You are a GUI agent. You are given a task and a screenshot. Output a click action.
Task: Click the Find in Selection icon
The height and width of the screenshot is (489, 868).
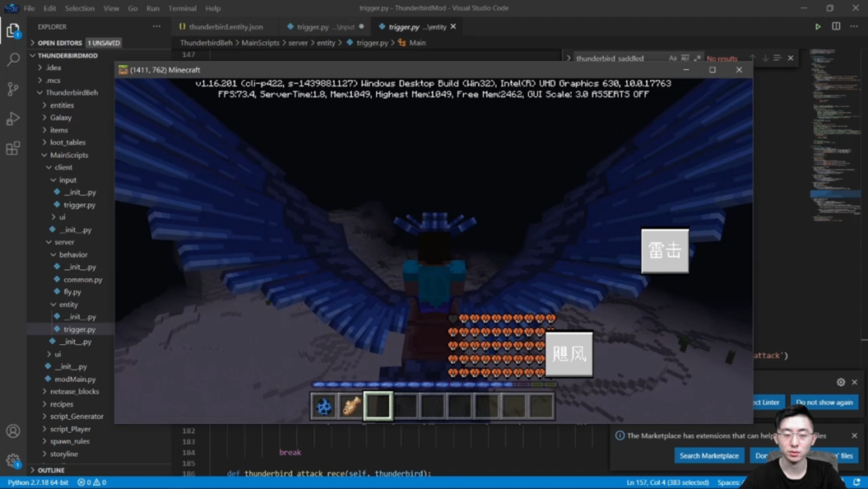pos(777,58)
